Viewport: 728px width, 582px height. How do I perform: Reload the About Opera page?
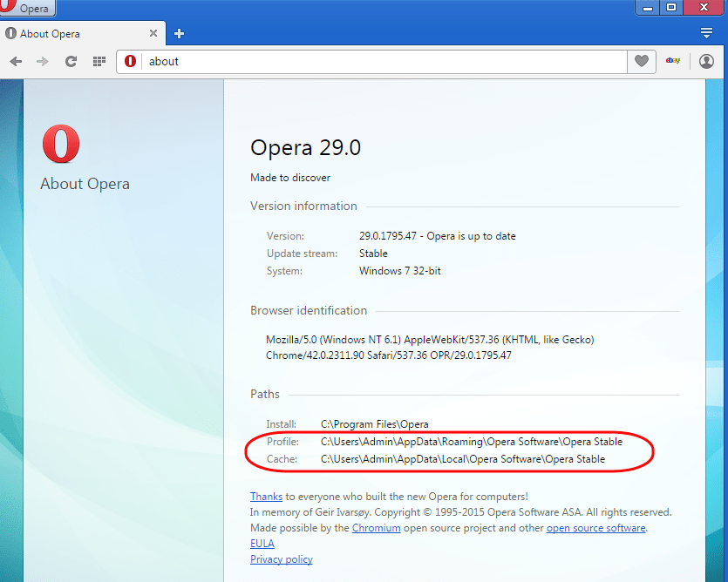pos(71,61)
